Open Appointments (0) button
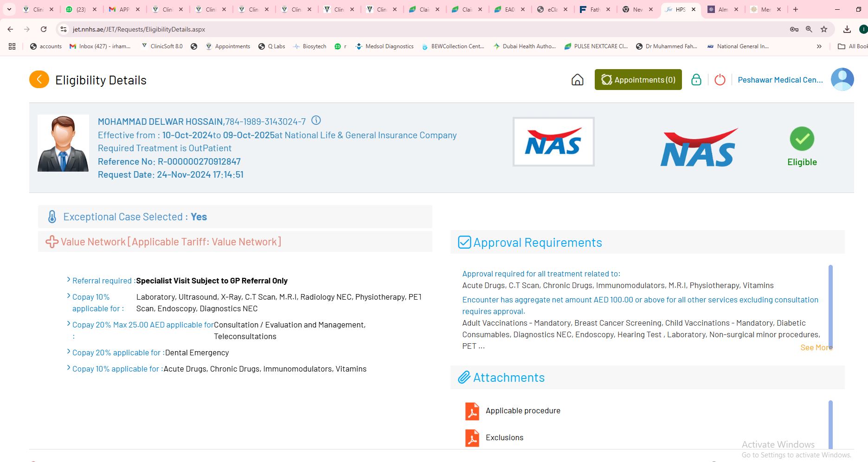The width and height of the screenshot is (868, 462). (x=638, y=80)
